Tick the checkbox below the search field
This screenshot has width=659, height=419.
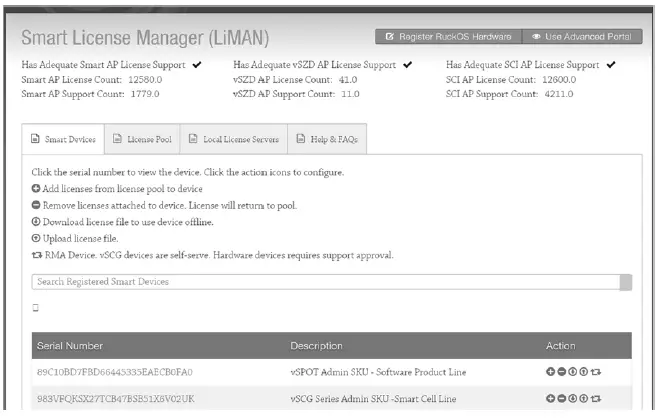(36, 307)
